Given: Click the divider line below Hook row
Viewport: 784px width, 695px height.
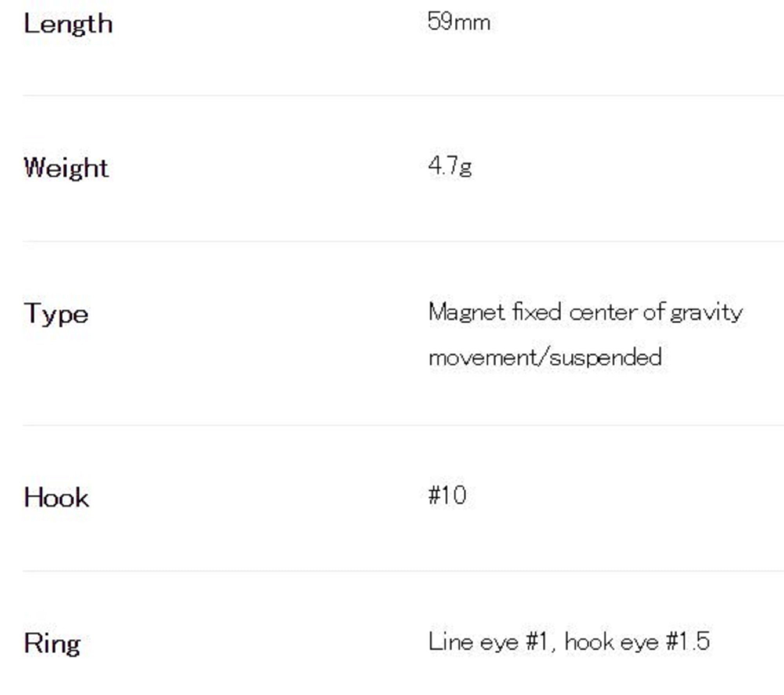Looking at the screenshot, I should click(392, 571).
